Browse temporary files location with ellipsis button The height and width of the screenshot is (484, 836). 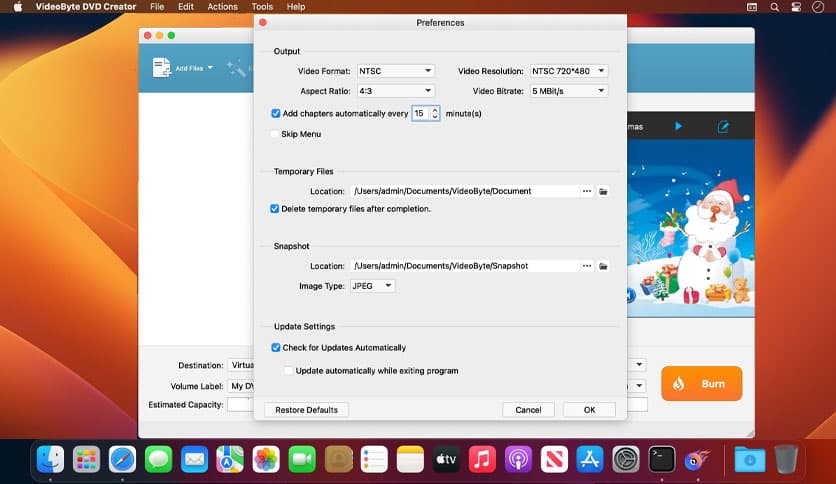point(586,191)
